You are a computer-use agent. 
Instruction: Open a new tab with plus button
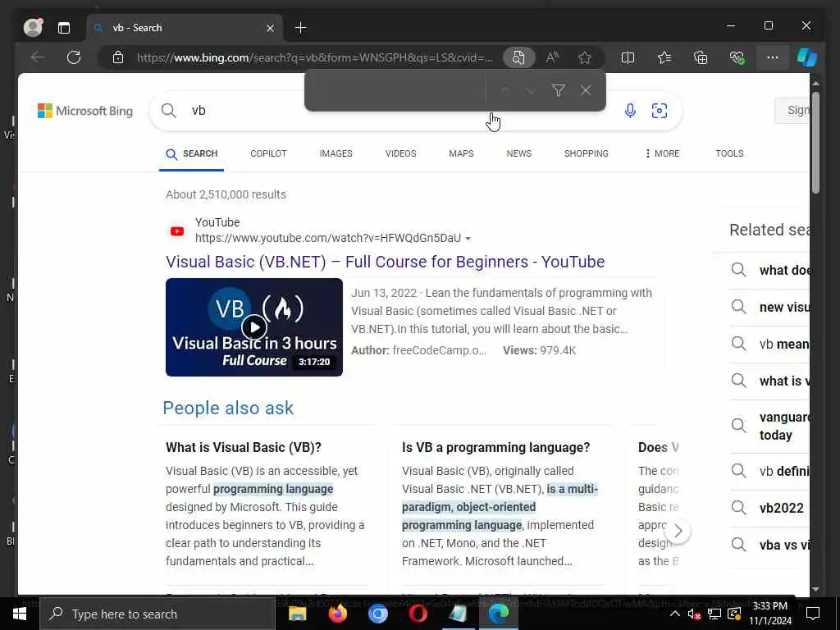(x=300, y=28)
